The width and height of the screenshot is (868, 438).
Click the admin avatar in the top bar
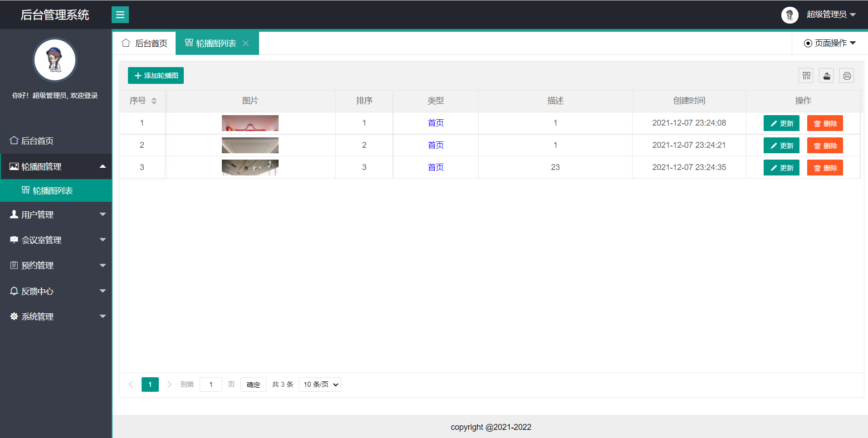click(790, 15)
